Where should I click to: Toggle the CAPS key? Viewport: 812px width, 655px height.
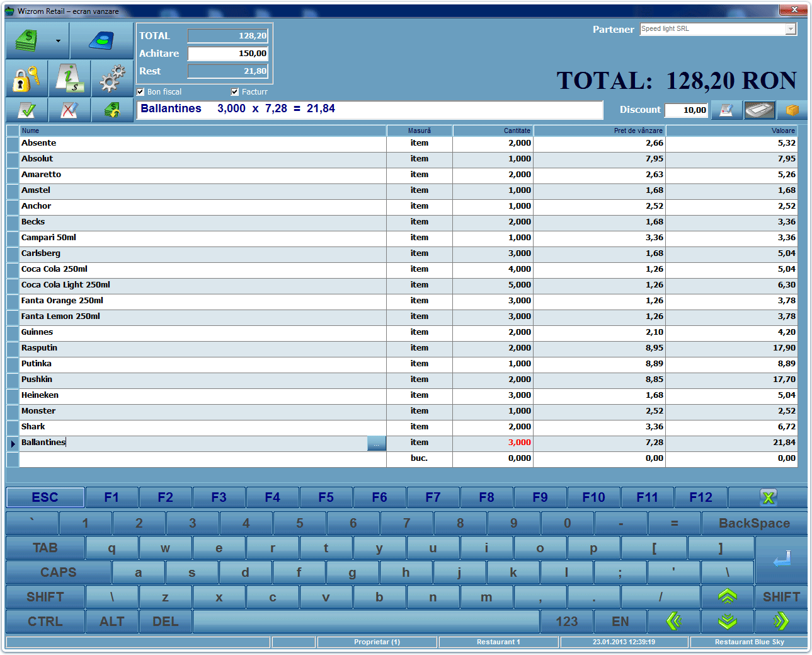click(x=59, y=572)
